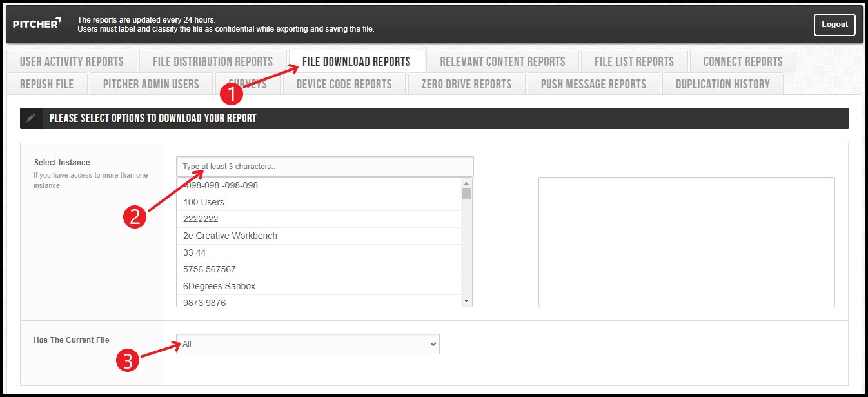Click the instance search input field
The width and height of the screenshot is (868, 397).
pyautogui.click(x=325, y=167)
